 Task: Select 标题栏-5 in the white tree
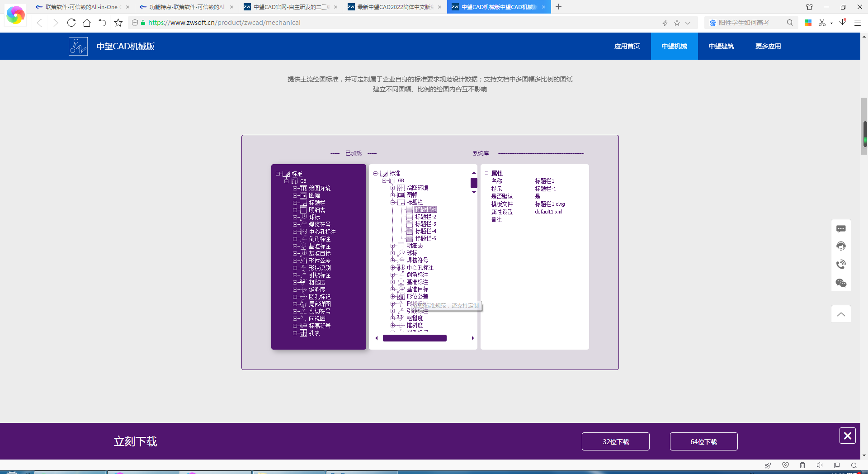coord(425,238)
